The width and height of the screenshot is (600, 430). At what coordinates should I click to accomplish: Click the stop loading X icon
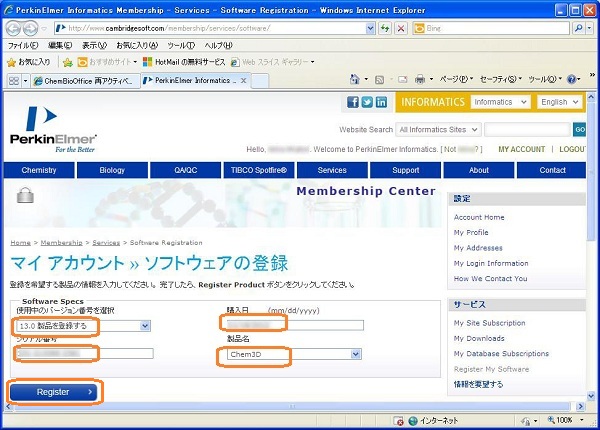point(401,28)
